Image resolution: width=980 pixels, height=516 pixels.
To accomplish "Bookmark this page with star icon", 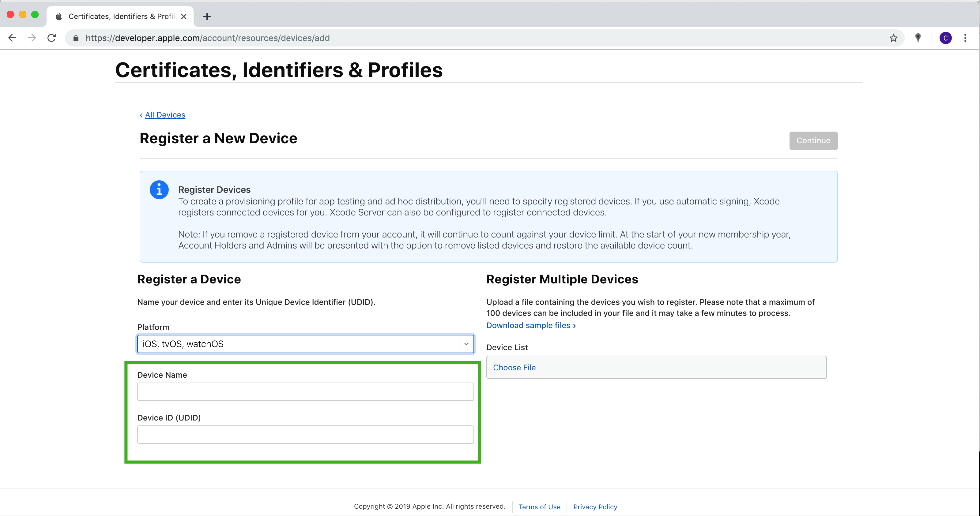I will [x=893, y=38].
